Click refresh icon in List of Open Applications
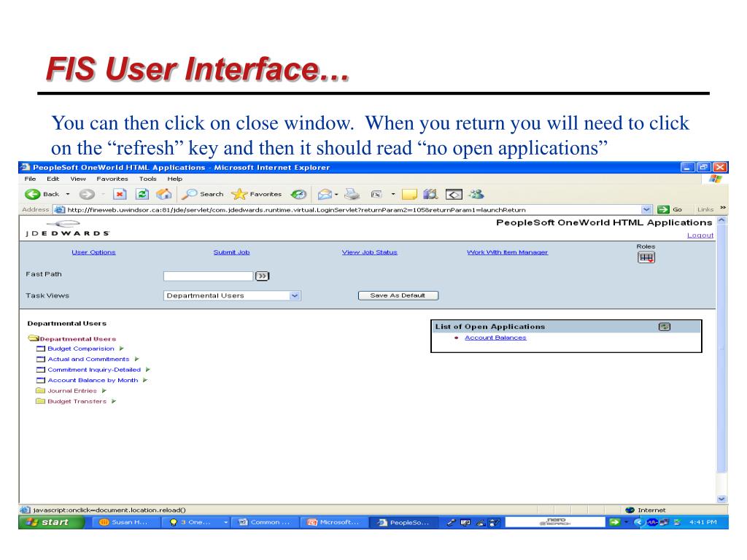 coord(664,327)
